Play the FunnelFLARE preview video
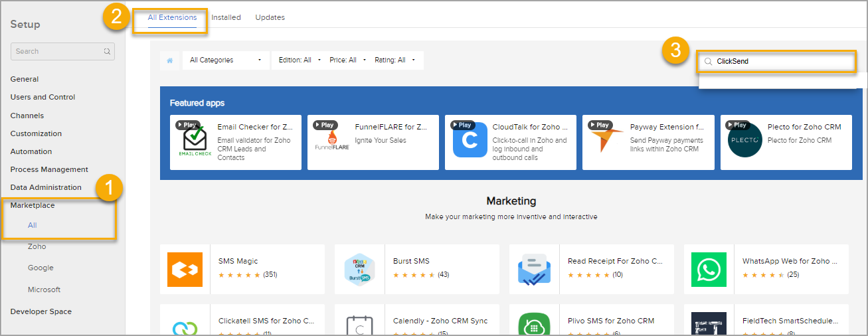 (325, 125)
